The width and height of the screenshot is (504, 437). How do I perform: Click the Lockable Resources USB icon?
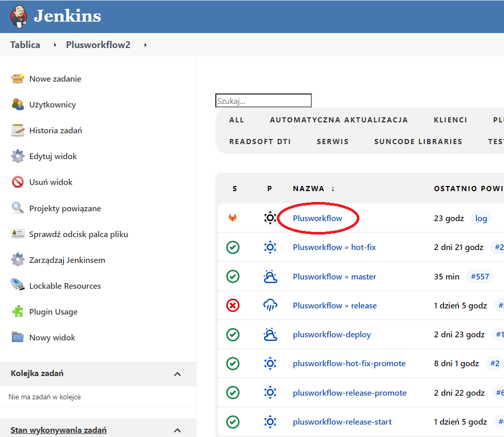18,285
